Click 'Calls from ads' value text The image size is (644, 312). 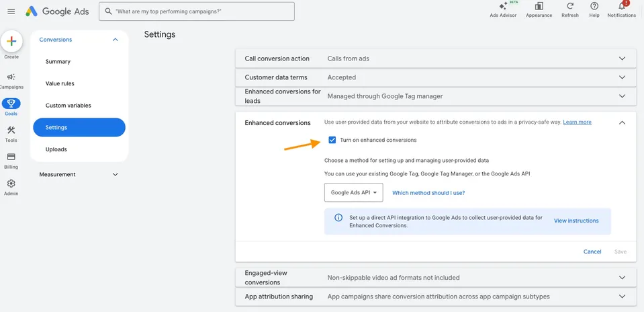pos(349,58)
